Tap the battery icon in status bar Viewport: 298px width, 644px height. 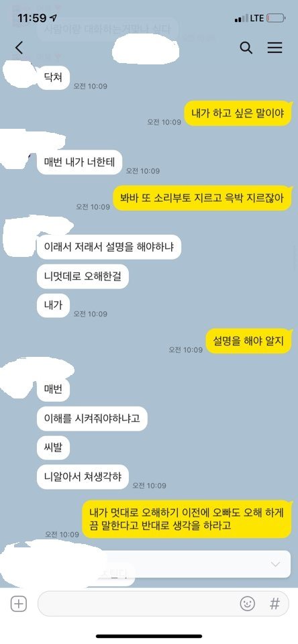[275, 18]
